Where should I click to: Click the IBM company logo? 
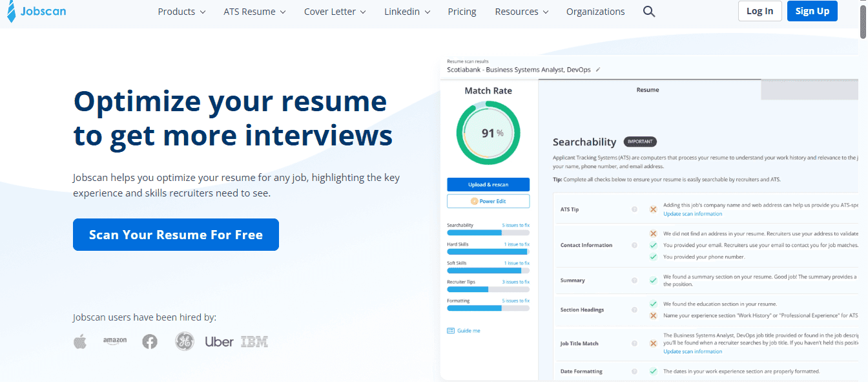[x=254, y=341]
